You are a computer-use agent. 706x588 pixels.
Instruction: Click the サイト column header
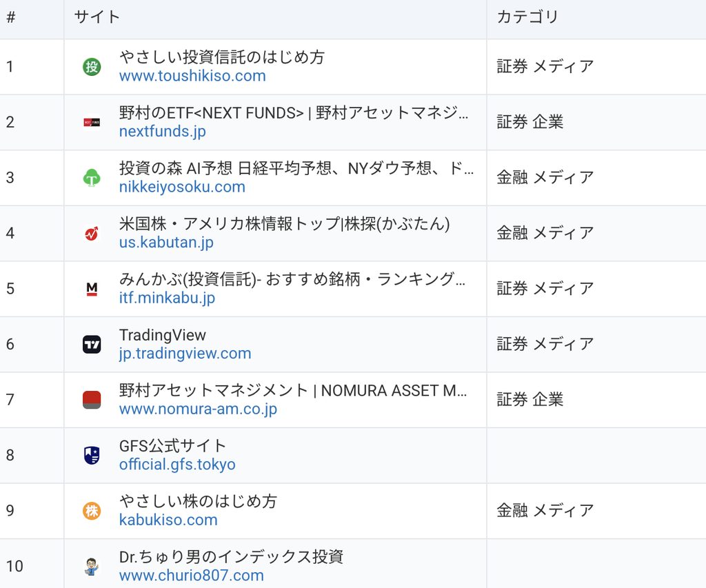tap(97, 17)
